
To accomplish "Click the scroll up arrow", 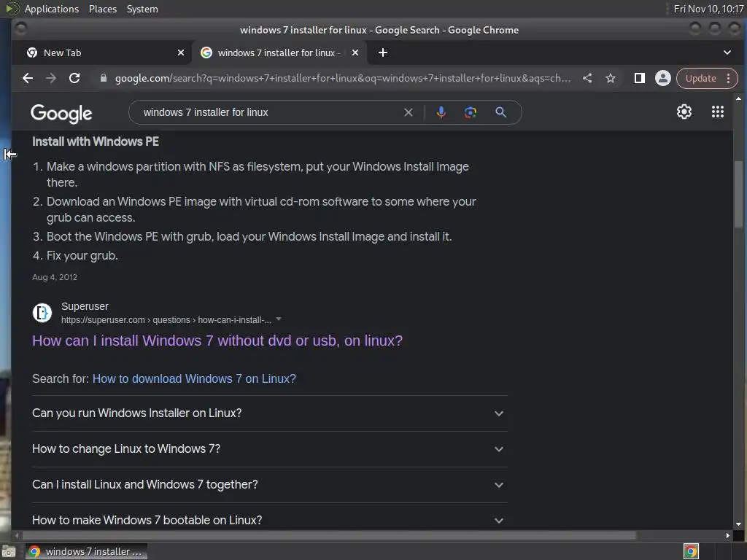I will point(738,98).
